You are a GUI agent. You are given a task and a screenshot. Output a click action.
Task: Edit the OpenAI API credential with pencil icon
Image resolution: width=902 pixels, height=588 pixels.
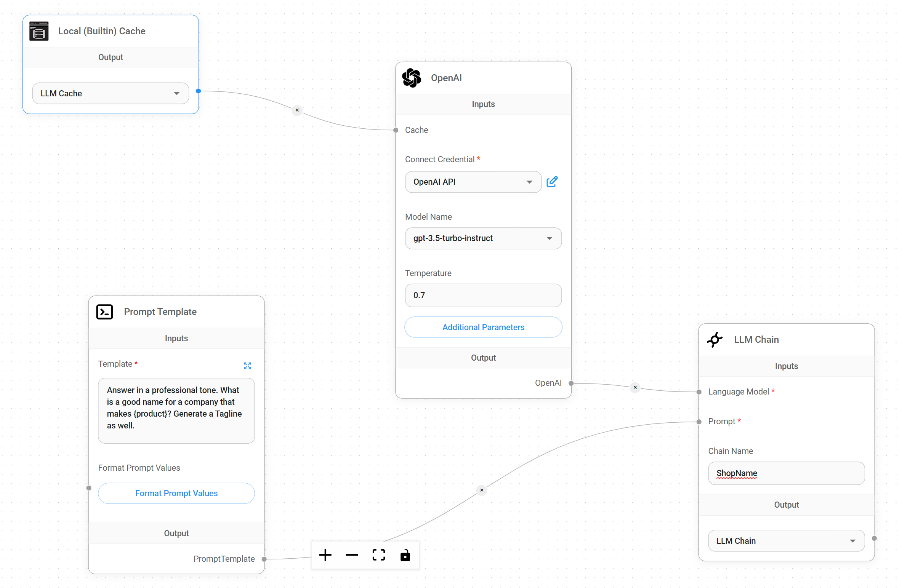click(x=552, y=182)
